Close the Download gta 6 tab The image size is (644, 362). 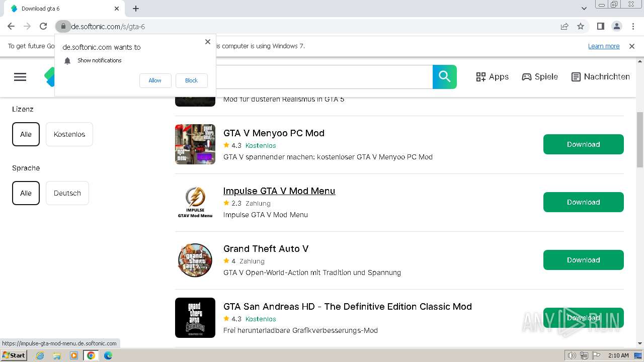[x=117, y=9]
